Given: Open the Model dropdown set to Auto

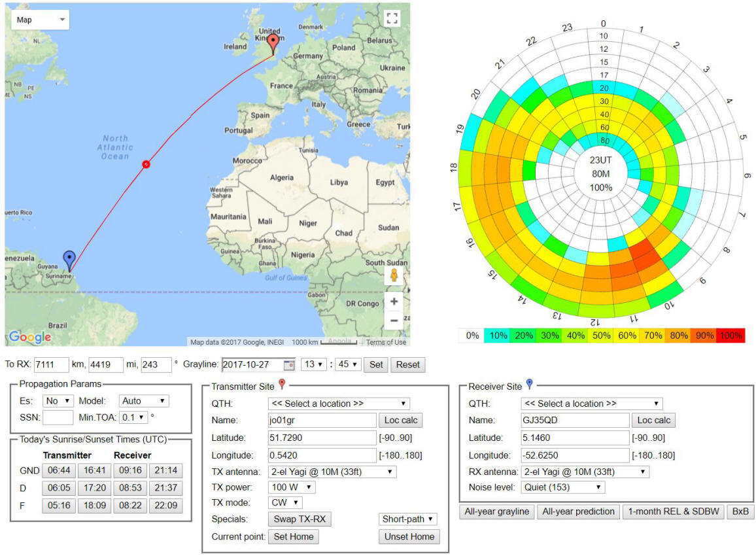Looking at the screenshot, I should [x=144, y=401].
